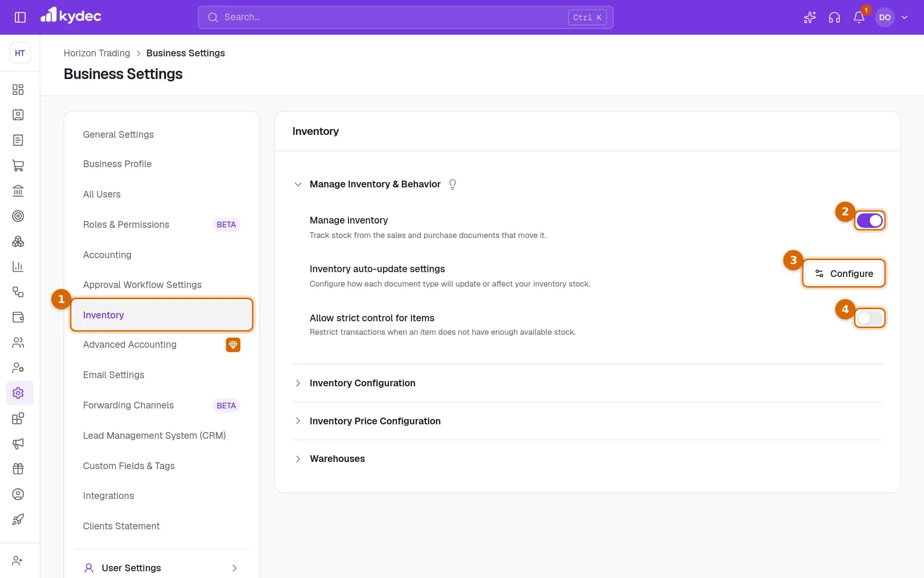The width and height of the screenshot is (924, 578).
Task: Click the kydec logo
Action: click(x=71, y=16)
